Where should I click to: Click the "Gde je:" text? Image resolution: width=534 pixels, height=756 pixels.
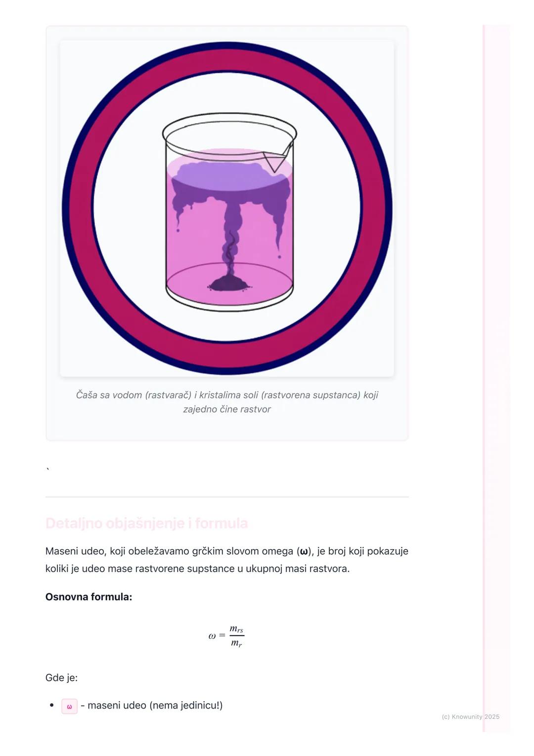[61, 677]
